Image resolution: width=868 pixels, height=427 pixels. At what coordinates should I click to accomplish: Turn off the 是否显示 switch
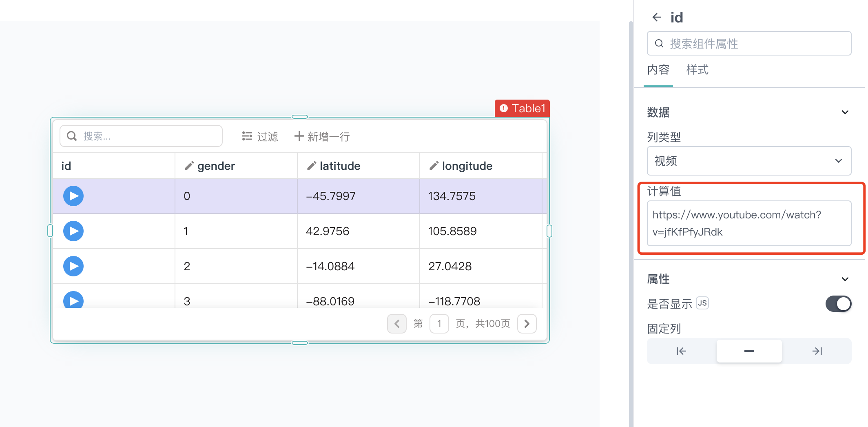click(x=838, y=304)
